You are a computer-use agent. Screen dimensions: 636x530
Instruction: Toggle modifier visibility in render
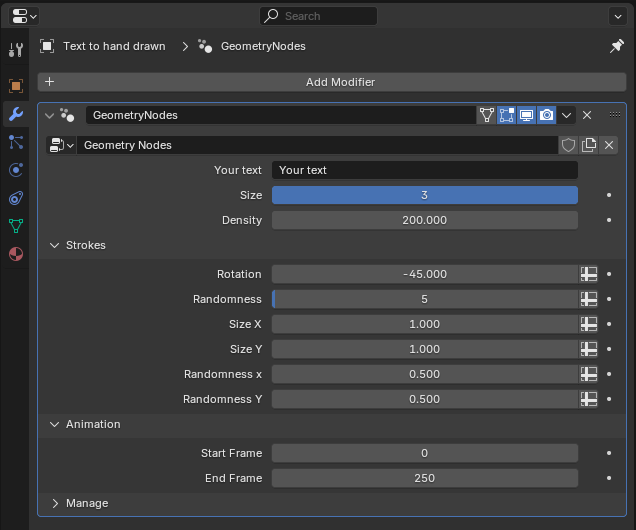coord(546,115)
